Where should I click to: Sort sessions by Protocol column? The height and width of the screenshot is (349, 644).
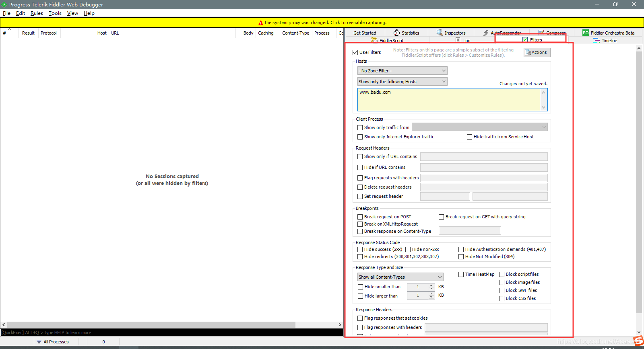pyautogui.click(x=49, y=33)
